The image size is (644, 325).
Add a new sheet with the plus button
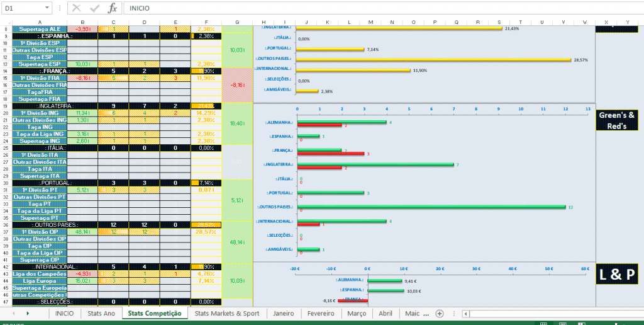tap(440, 314)
